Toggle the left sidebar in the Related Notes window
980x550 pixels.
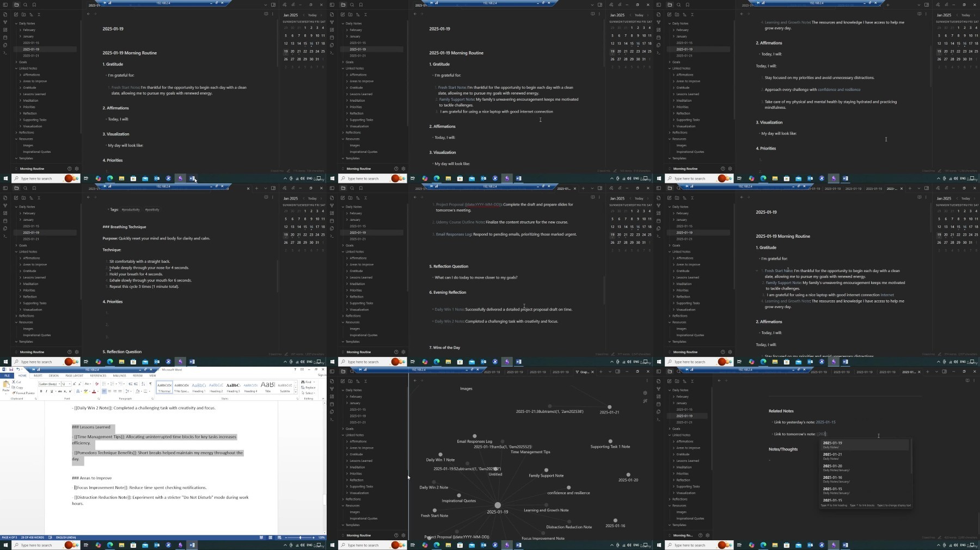click(658, 371)
